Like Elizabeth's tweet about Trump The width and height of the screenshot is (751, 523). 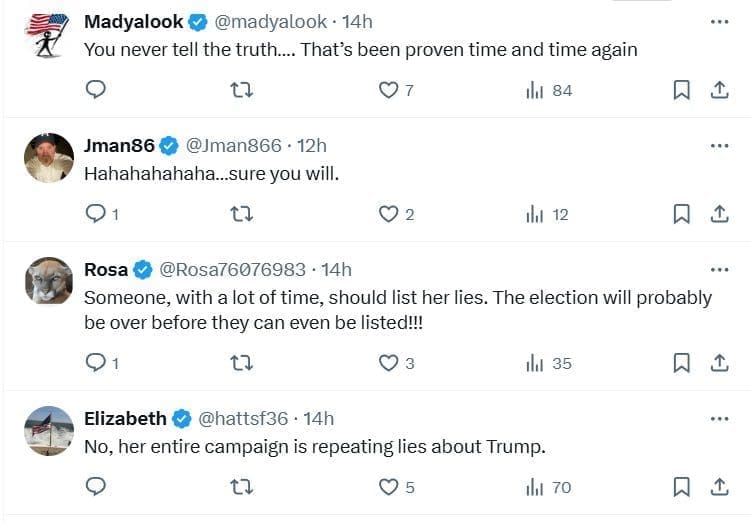click(x=388, y=487)
